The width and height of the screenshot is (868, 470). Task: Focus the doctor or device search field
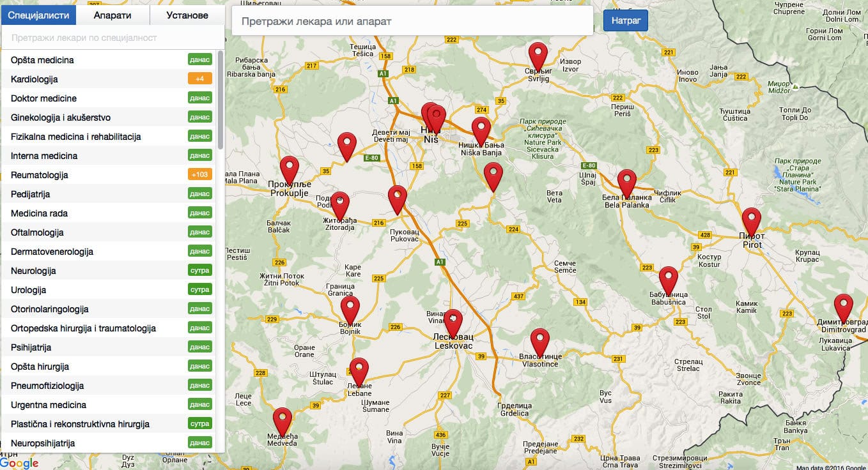(x=412, y=21)
